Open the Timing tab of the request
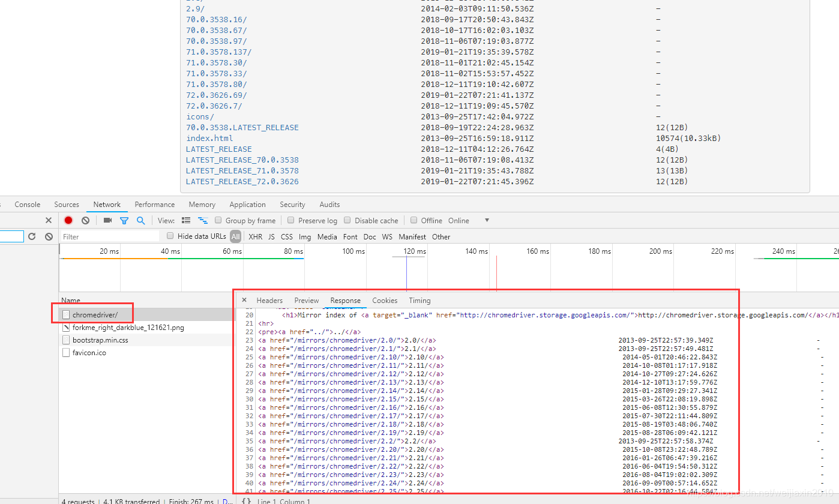 (x=419, y=301)
